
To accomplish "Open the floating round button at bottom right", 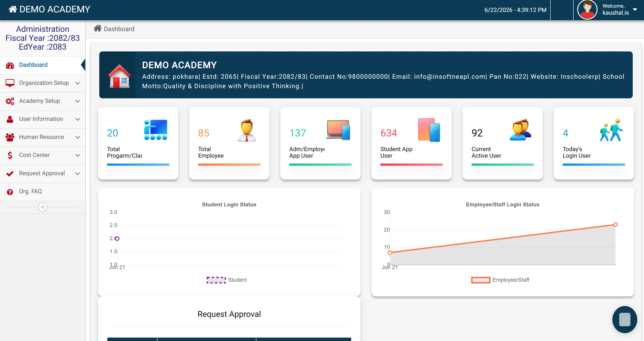I will (x=625, y=319).
